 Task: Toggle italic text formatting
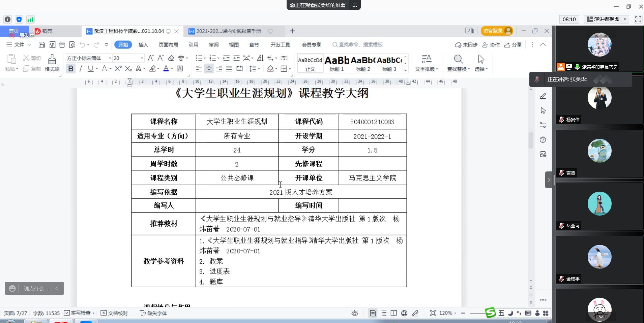81,69
